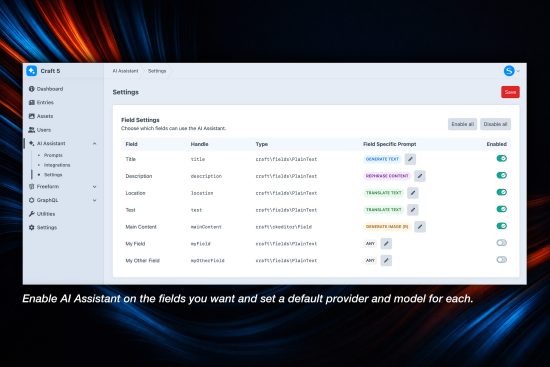The height and width of the screenshot is (367, 550).
Task: Click the 'Handle' column header
Action: pyautogui.click(x=199, y=144)
